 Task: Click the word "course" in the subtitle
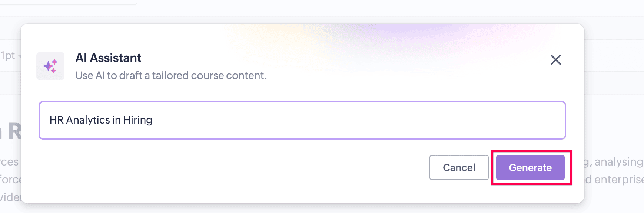(x=206, y=75)
